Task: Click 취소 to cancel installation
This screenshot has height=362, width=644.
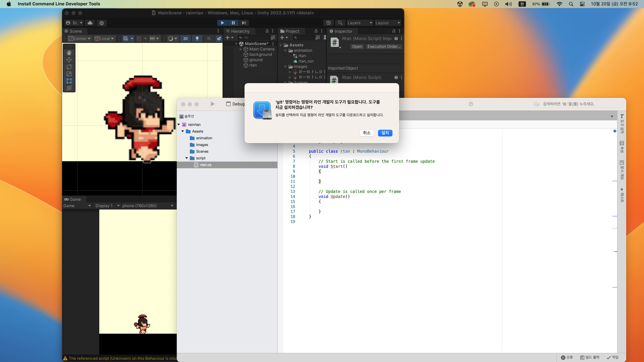Action: point(366,133)
